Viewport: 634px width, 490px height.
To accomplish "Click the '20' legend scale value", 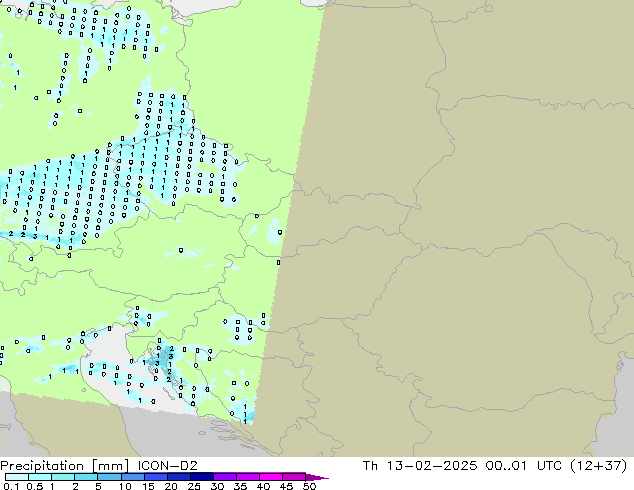I will coord(171,486).
